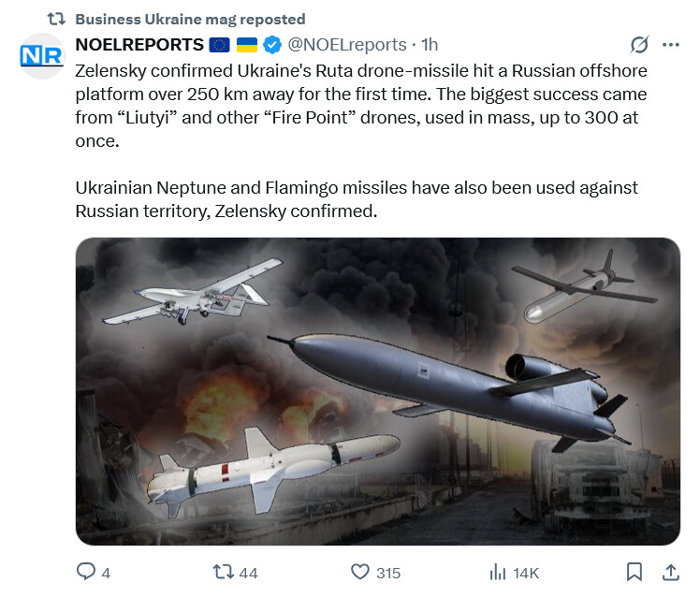Click the 44 reposts count
The image size is (700, 597).
point(249,573)
